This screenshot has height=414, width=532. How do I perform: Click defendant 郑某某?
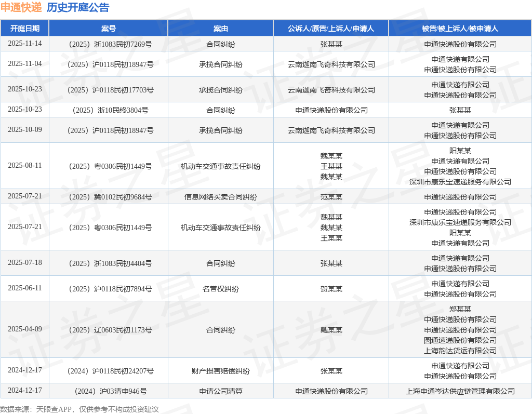click(460, 309)
